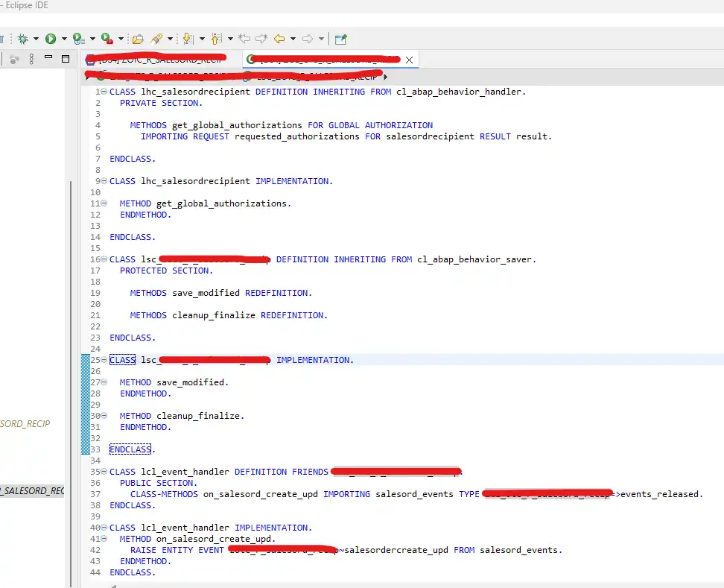The width and height of the screenshot is (724, 588).
Task: Collapse save_modified method fold at line 27
Action: pyautogui.click(x=104, y=382)
